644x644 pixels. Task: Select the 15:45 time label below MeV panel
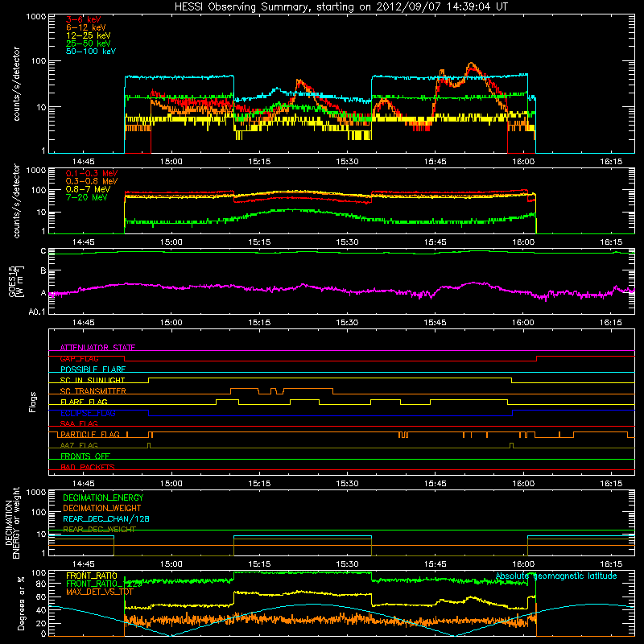tap(435, 242)
